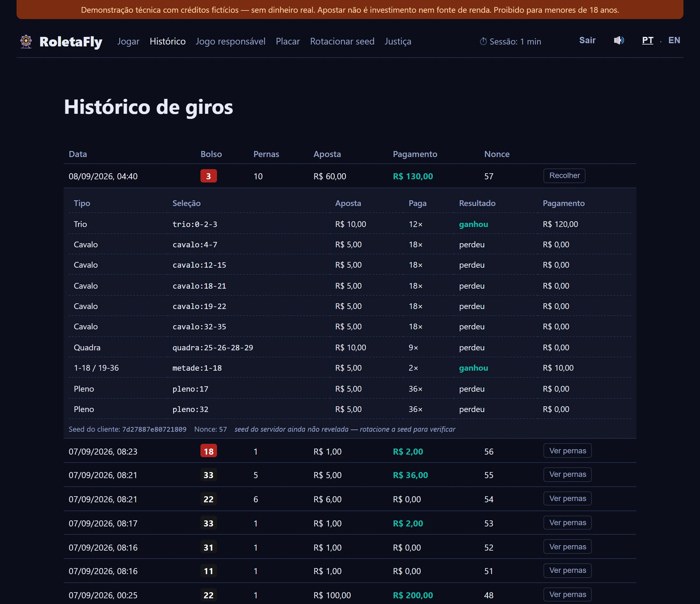The image size is (700, 604).
Task: Expand Ver pernas for nonce 54
Action: coord(567,498)
